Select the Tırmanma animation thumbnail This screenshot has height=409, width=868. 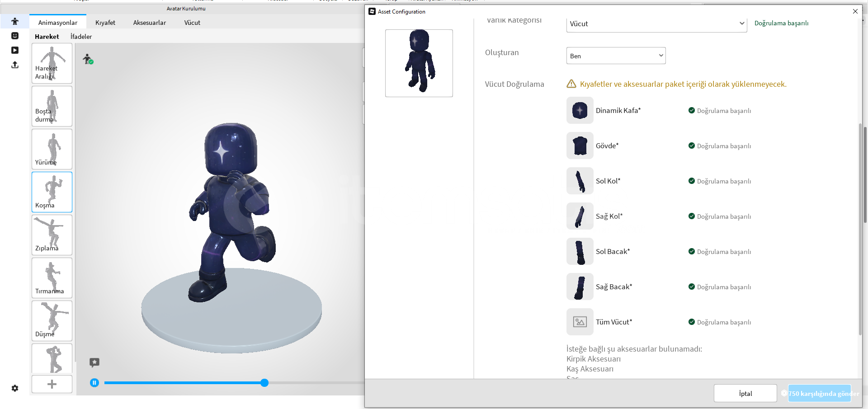(x=52, y=278)
